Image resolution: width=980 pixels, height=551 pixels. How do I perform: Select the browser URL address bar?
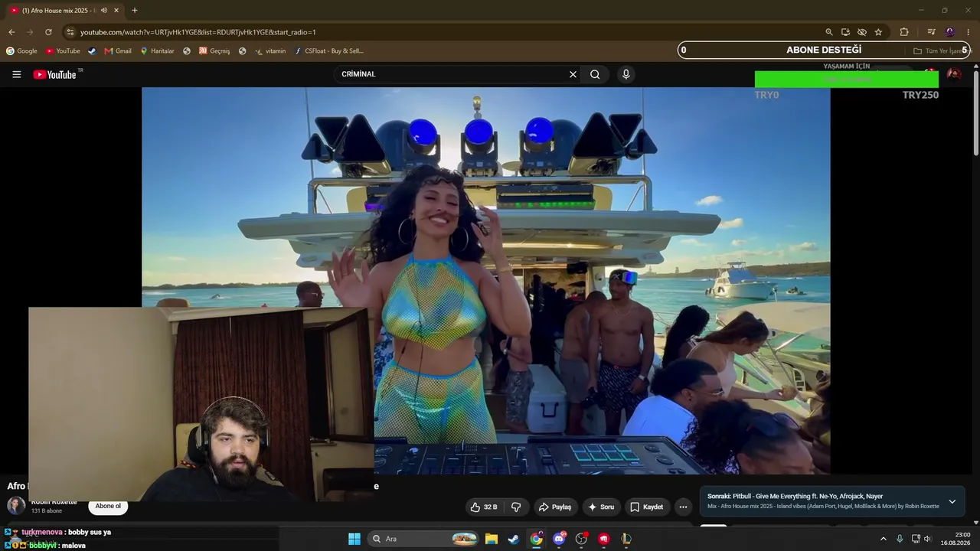[x=444, y=32]
